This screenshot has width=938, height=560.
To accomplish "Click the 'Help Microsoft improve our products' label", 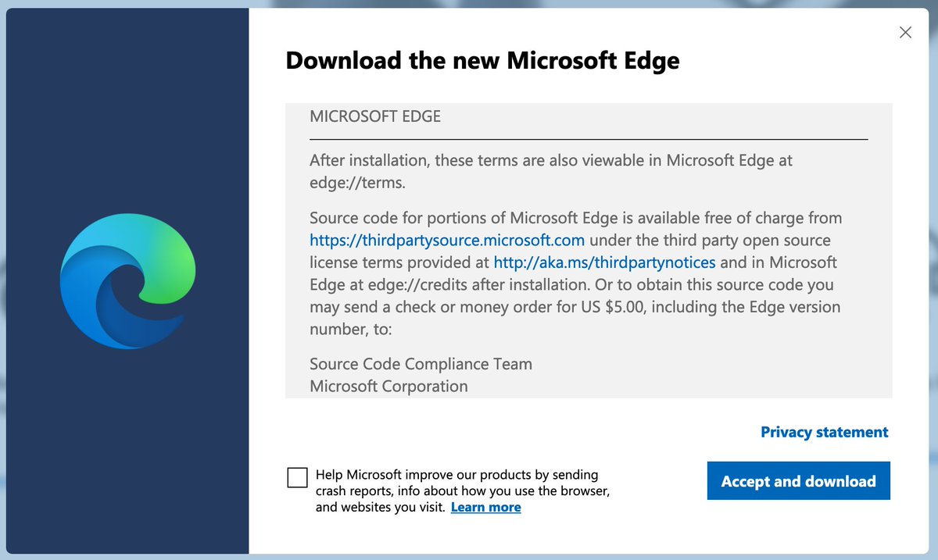I will click(463, 490).
